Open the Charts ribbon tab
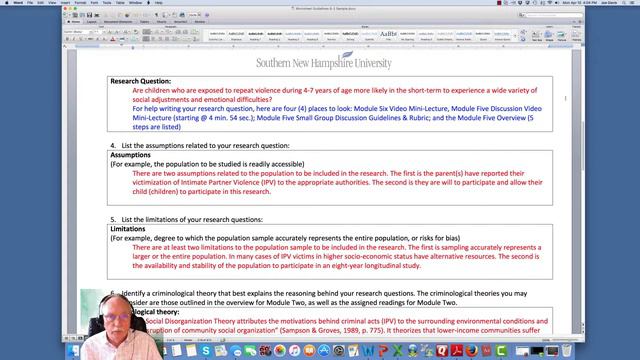The width and height of the screenshot is (640, 360). 162,22
